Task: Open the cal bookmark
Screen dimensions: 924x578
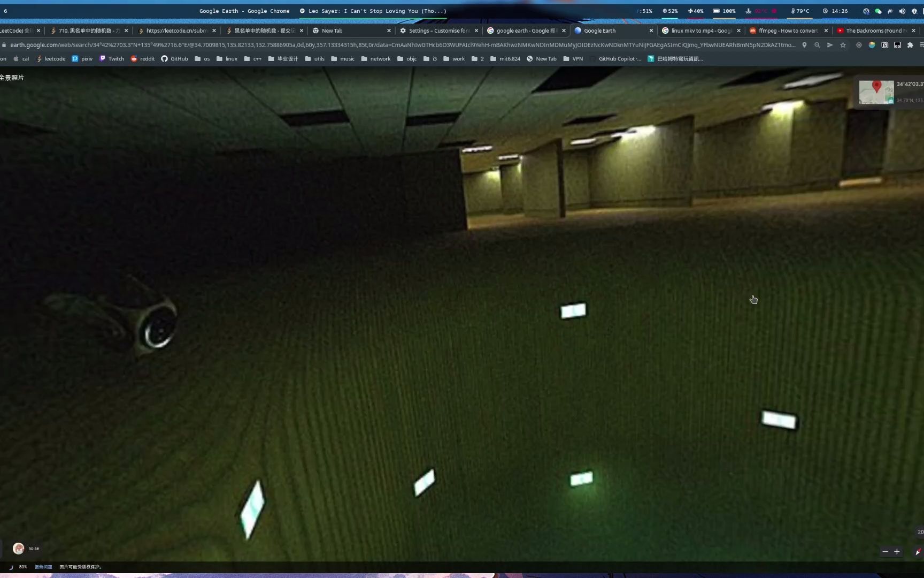Action: [x=21, y=59]
